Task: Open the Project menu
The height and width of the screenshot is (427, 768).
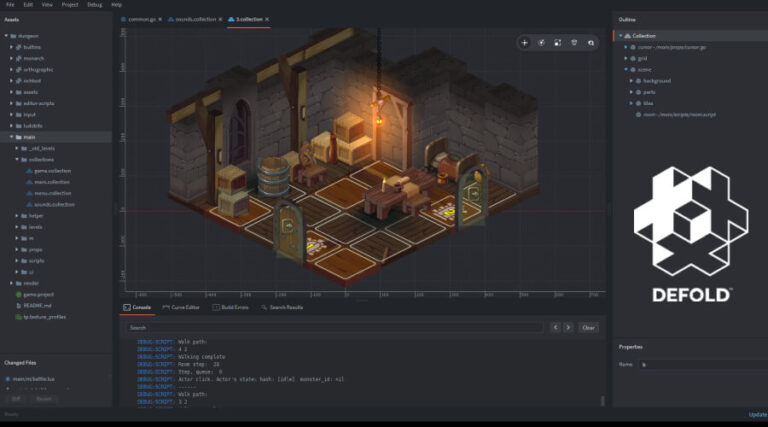Action: [x=70, y=4]
